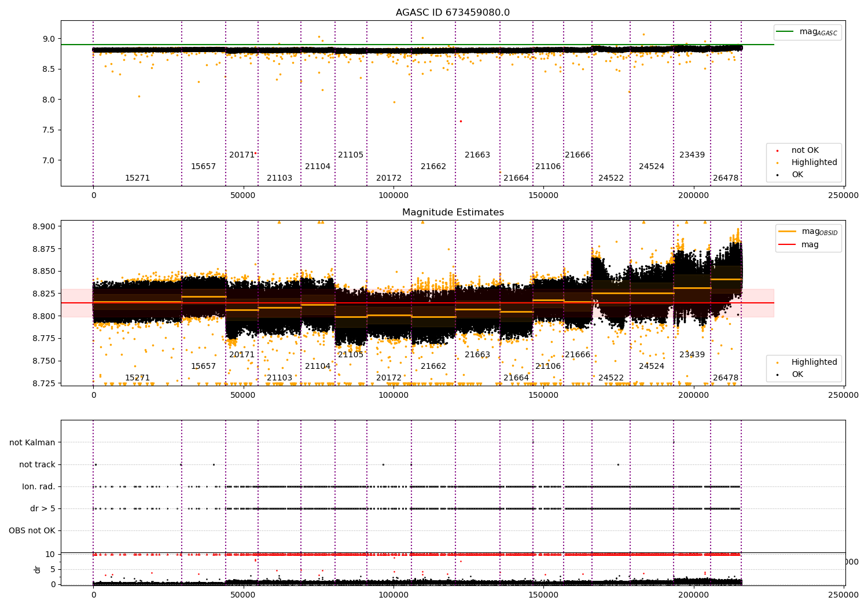Viewport: 868px width, 608px height.
Task: Click OBSID label 21106 in Magnitude Estimates plot
Action: point(548,366)
